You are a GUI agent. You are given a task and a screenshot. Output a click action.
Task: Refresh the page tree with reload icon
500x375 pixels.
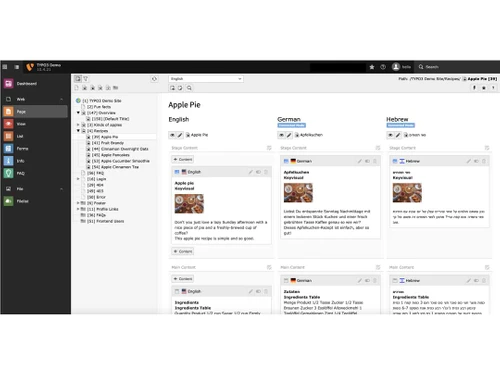click(154, 79)
